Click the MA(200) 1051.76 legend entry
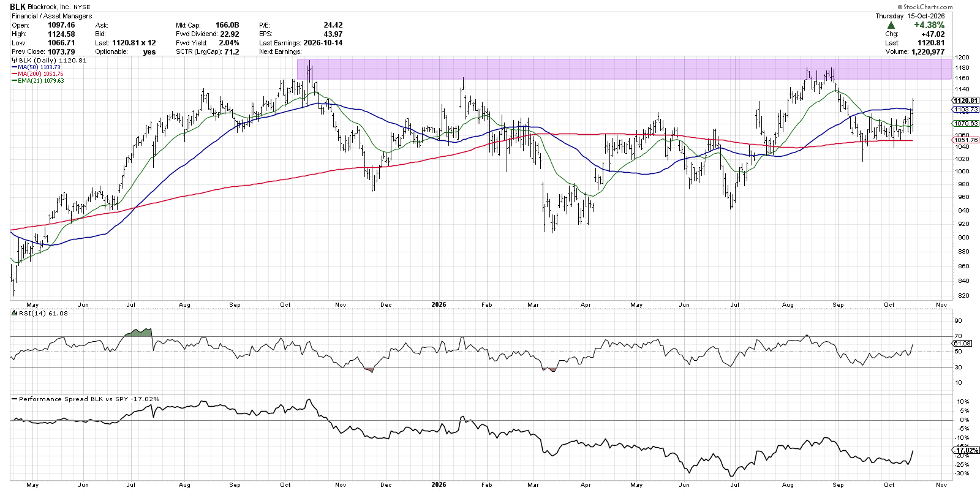Viewport: 980px width, 490px height. tap(38, 73)
